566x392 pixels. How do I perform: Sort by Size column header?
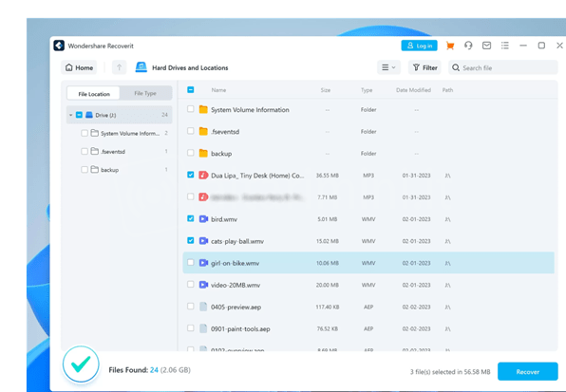[x=325, y=90]
